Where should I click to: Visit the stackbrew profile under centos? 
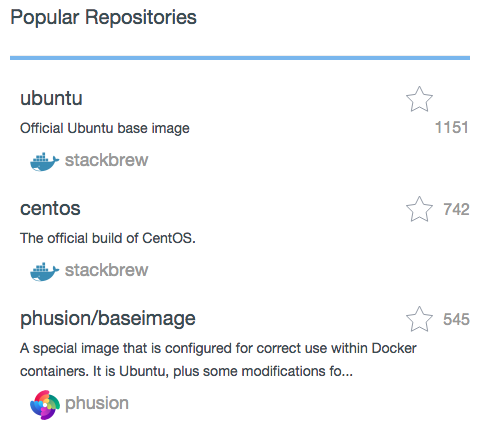tap(106, 270)
